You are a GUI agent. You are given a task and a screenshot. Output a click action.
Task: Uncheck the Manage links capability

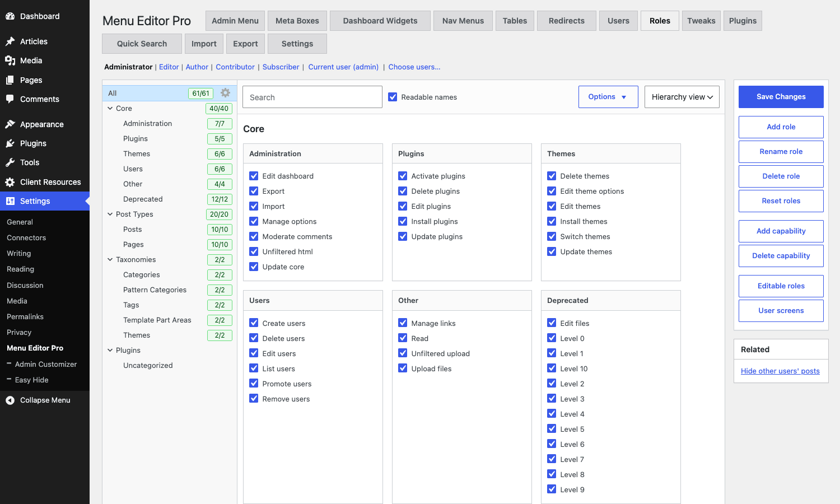point(403,323)
